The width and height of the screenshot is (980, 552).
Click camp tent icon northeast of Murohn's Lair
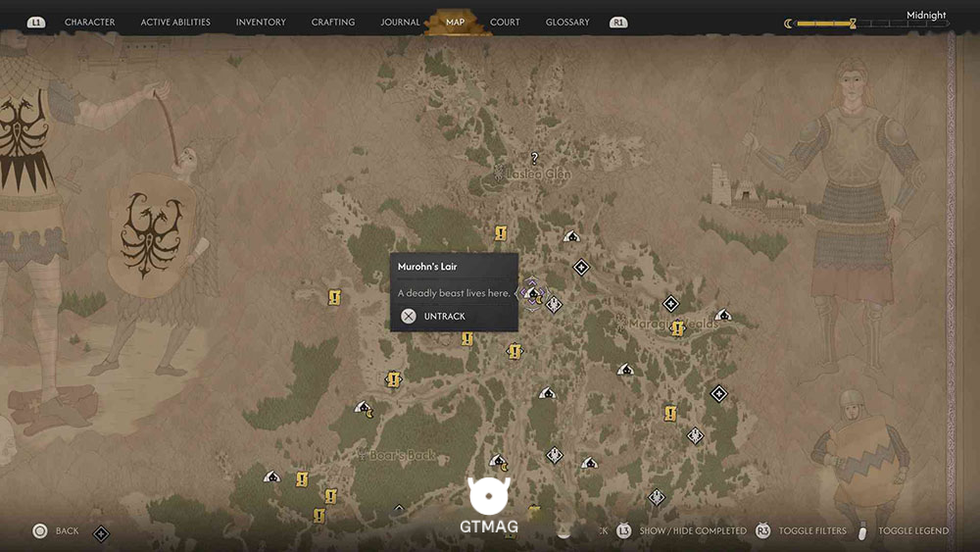[x=571, y=236]
